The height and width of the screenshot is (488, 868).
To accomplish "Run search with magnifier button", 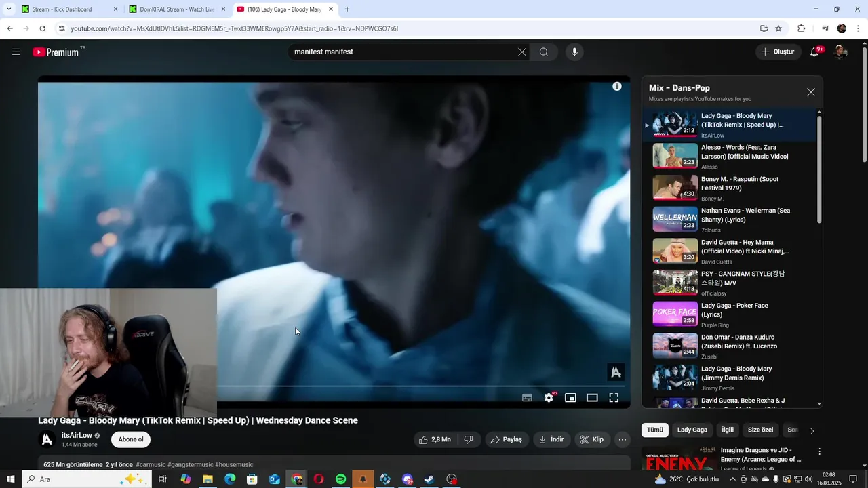I will 544,52.
